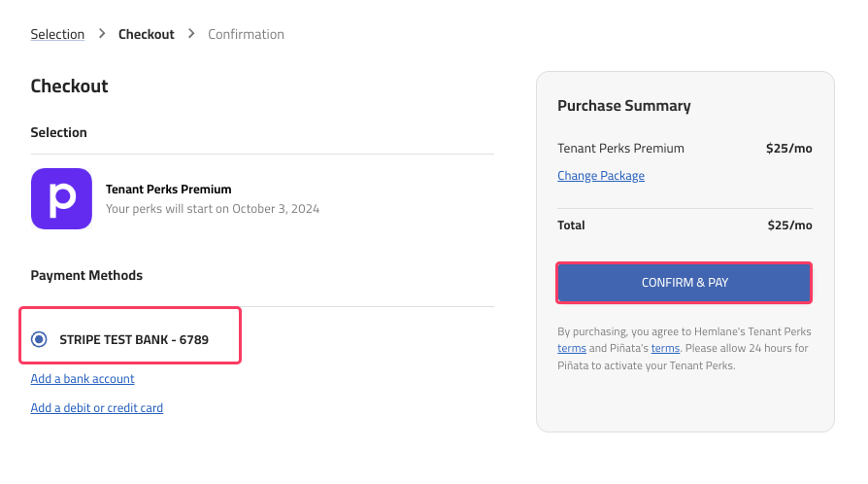
Task: Click the Confirmation breadcrumb step
Action: (x=246, y=34)
